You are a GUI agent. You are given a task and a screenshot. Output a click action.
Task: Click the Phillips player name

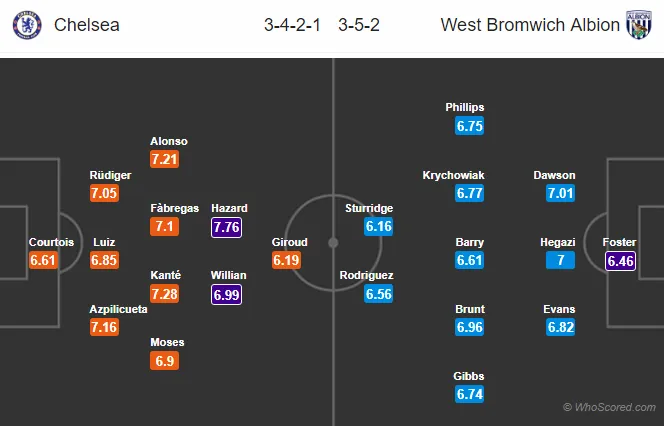(465, 107)
